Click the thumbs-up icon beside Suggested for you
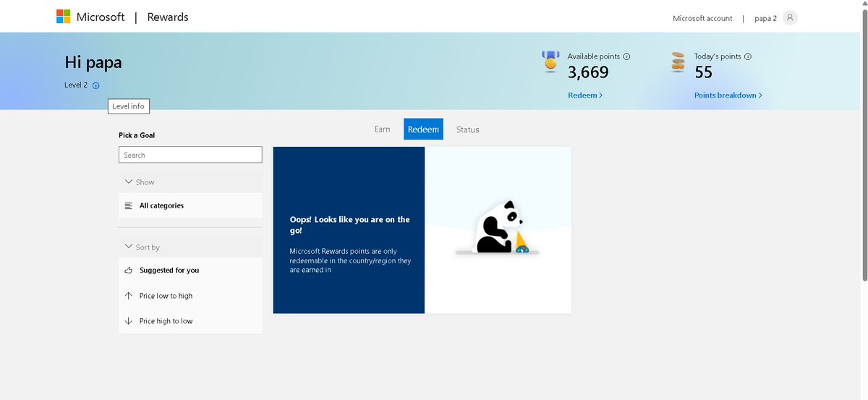Image resolution: width=868 pixels, height=400 pixels. [x=129, y=271]
